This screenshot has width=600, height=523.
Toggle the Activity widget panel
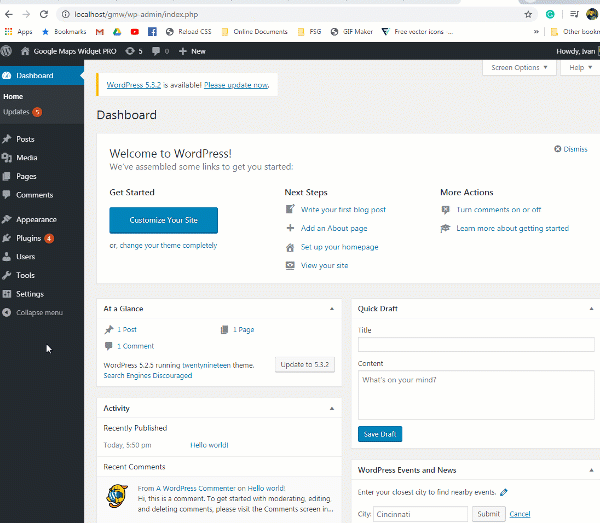(x=331, y=409)
